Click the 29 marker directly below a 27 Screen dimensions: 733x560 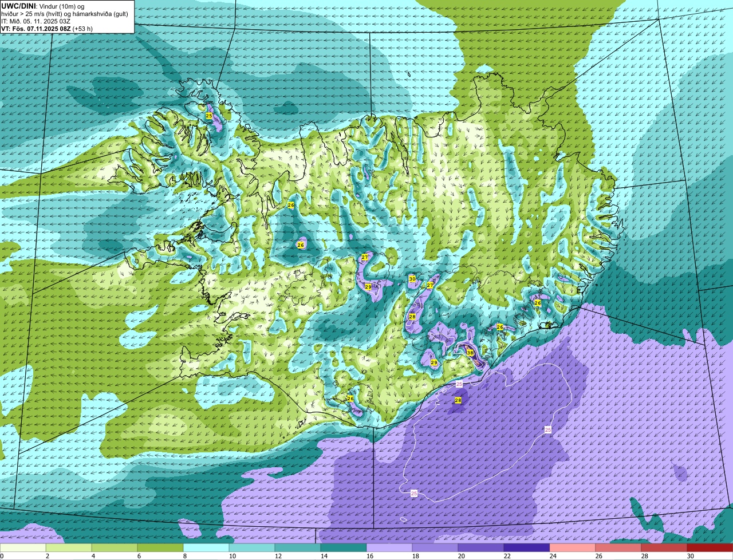click(368, 287)
